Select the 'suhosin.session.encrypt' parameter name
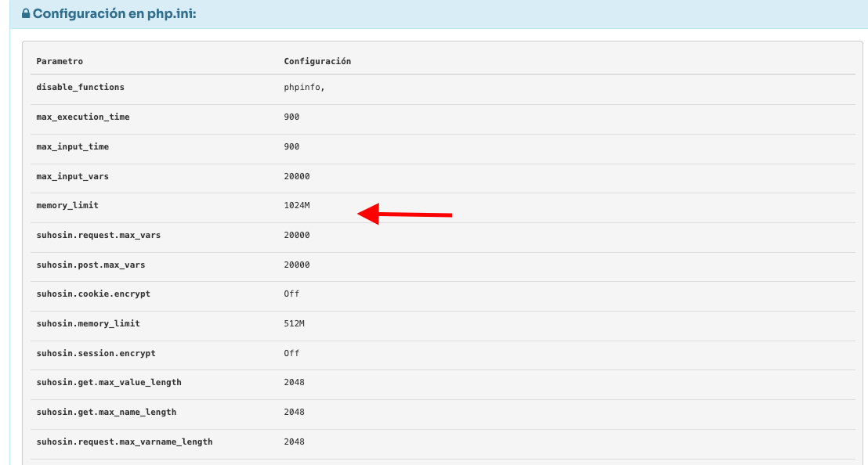The image size is (868, 465). click(x=96, y=353)
